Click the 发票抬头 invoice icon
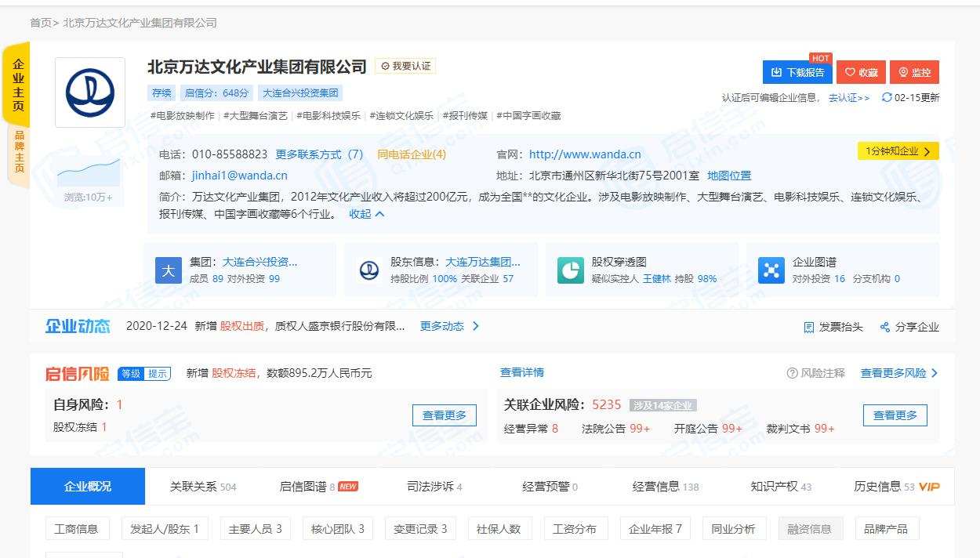 [808, 326]
